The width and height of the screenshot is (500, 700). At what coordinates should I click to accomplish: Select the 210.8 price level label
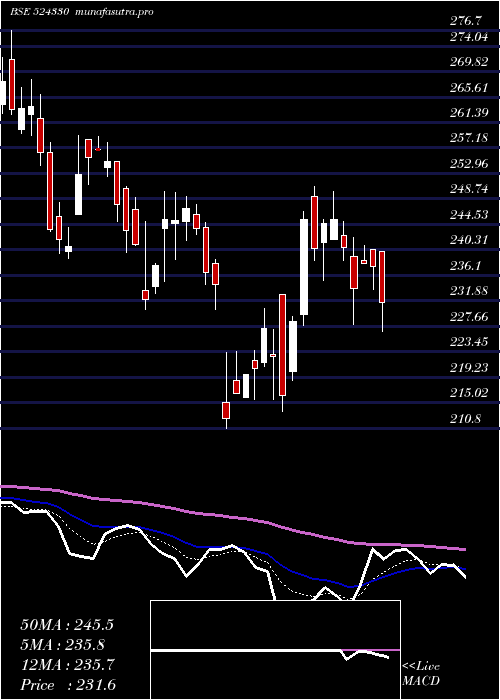466,419
